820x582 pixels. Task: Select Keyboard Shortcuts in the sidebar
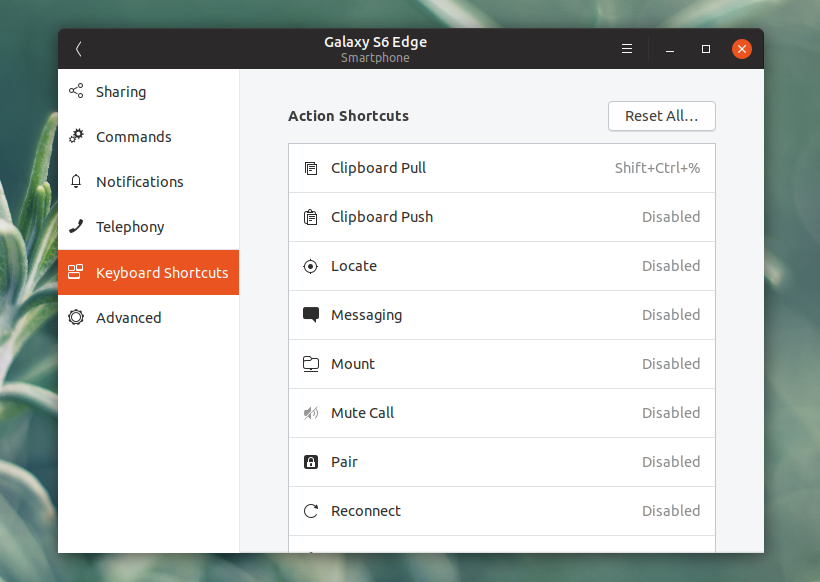click(148, 272)
